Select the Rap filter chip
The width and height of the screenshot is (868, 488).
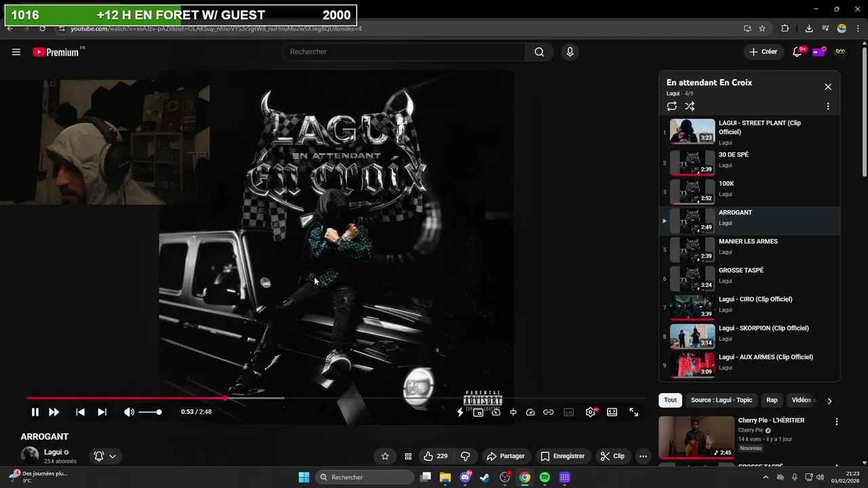pyautogui.click(x=772, y=400)
